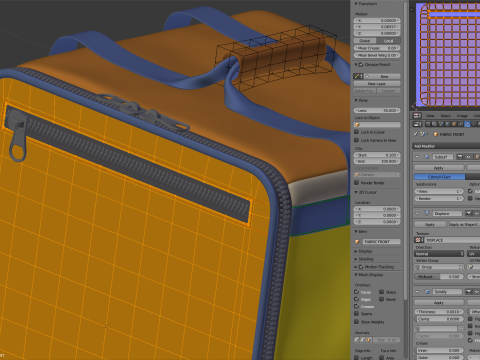Open Select menu in UV editor header
480x360 pixels.
(x=446, y=116)
